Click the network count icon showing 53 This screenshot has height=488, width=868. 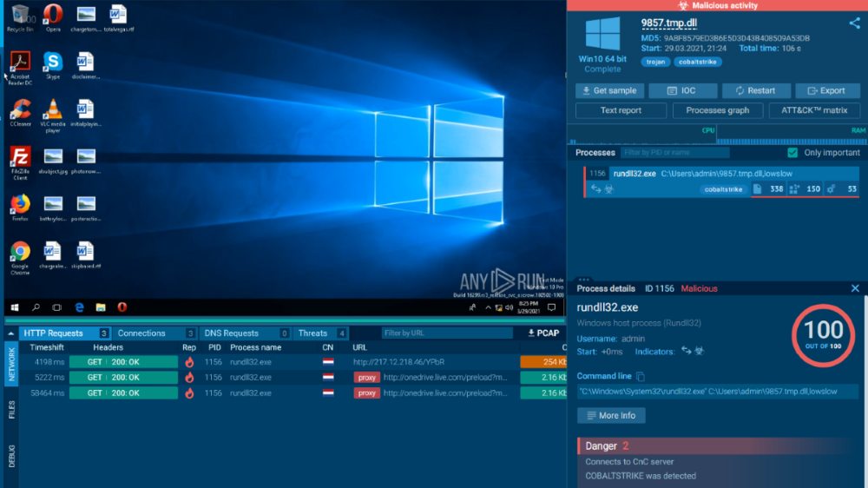[831, 189]
